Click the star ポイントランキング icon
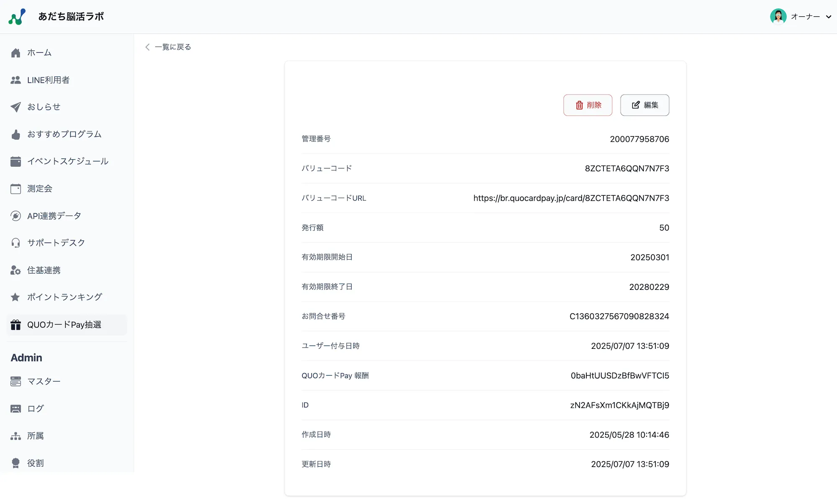 tap(15, 297)
